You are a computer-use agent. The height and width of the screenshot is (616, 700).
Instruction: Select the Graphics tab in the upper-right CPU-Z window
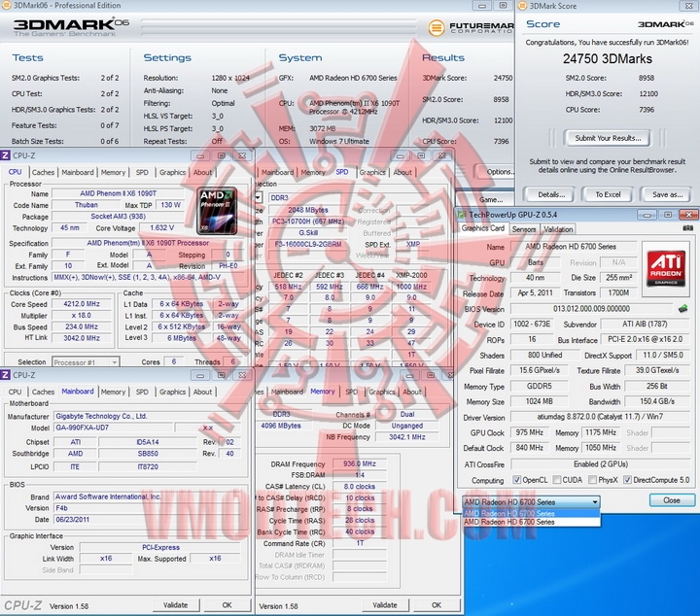(x=372, y=172)
